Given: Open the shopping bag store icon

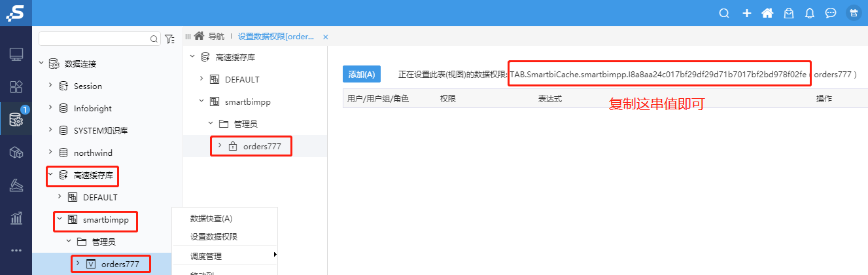Looking at the screenshot, I should click(789, 13).
